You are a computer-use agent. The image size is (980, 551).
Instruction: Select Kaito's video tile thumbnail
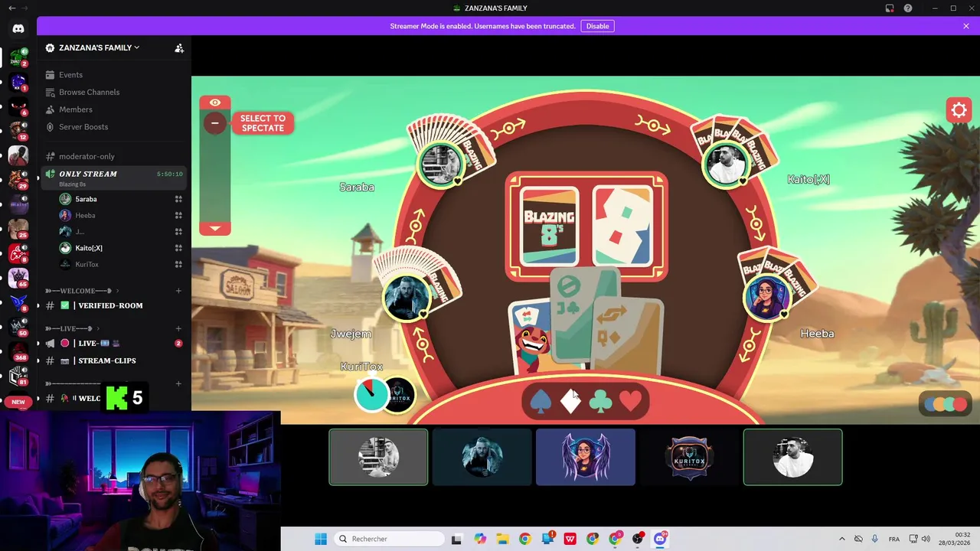[x=792, y=457]
